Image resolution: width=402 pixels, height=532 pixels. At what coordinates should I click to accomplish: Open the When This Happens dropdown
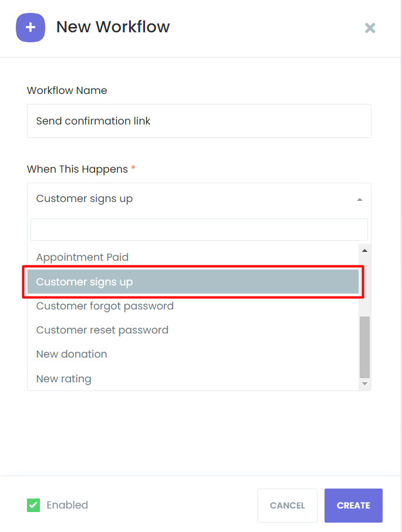(x=199, y=198)
